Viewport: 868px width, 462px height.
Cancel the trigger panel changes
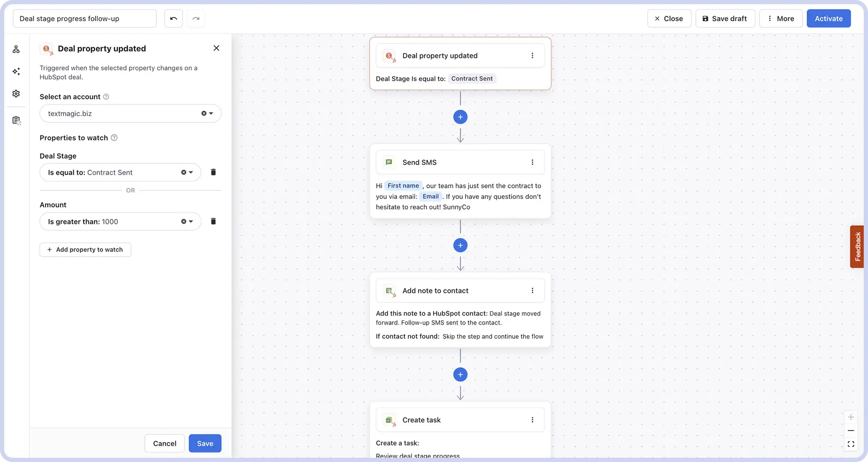(164, 443)
